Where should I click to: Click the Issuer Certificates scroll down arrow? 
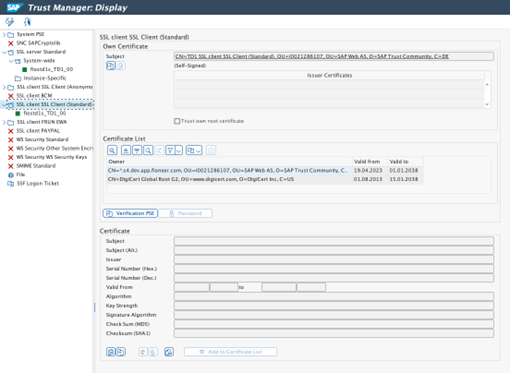click(487, 104)
